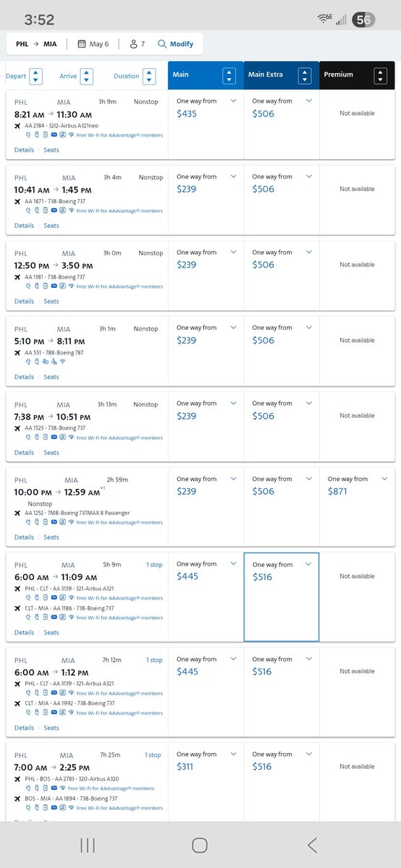This screenshot has height=868, width=401.
Task: Choose the $871 Premium fare on 10:00 PM flight
Action: pos(340,491)
